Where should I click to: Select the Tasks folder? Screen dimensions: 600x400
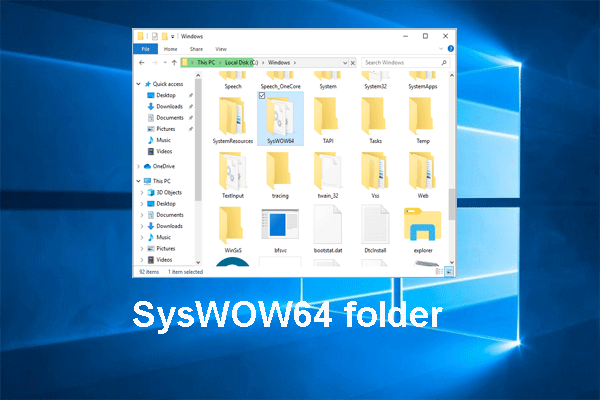point(375,121)
